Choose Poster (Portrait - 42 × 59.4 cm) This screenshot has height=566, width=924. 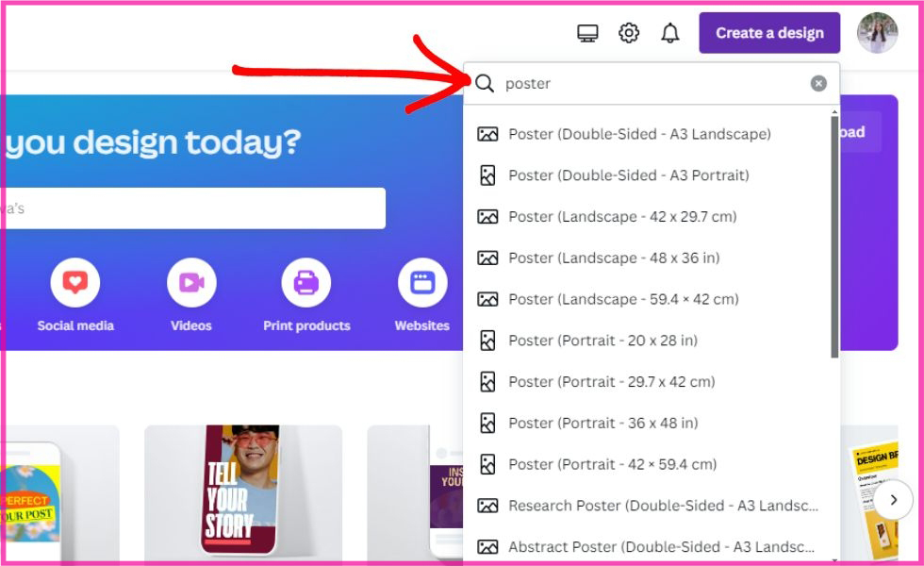[647, 464]
